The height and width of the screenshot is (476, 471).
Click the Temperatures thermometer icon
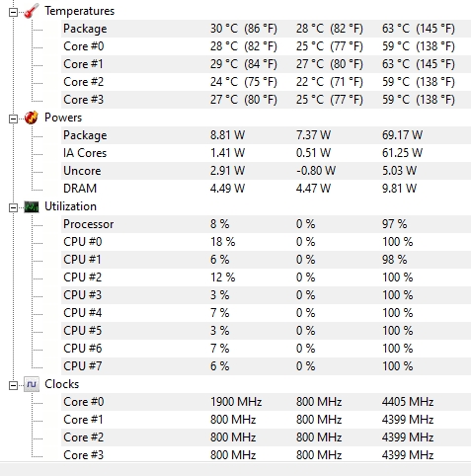click(x=32, y=11)
